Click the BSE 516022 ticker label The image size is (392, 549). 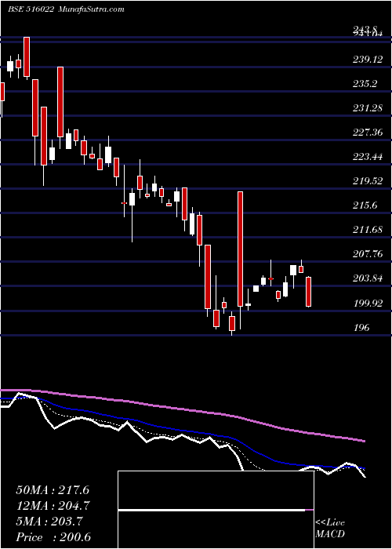31,9
